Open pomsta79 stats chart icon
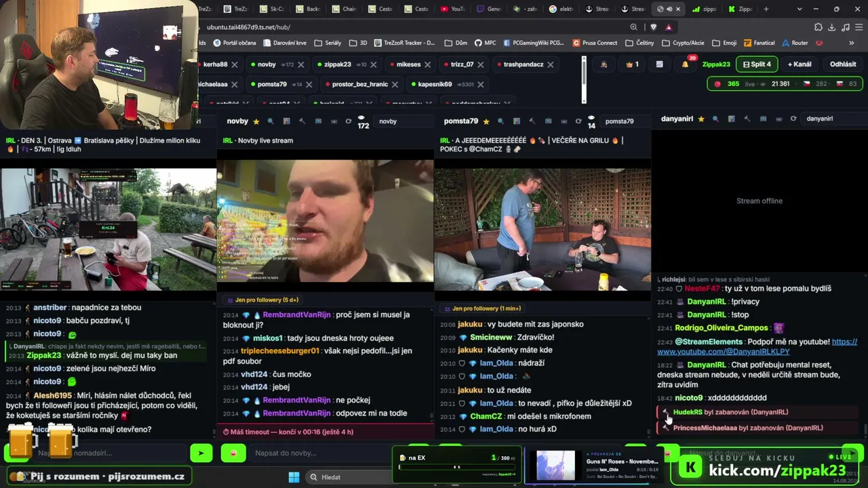This screenshot has width=868, height=488. (x=516, y=121)
